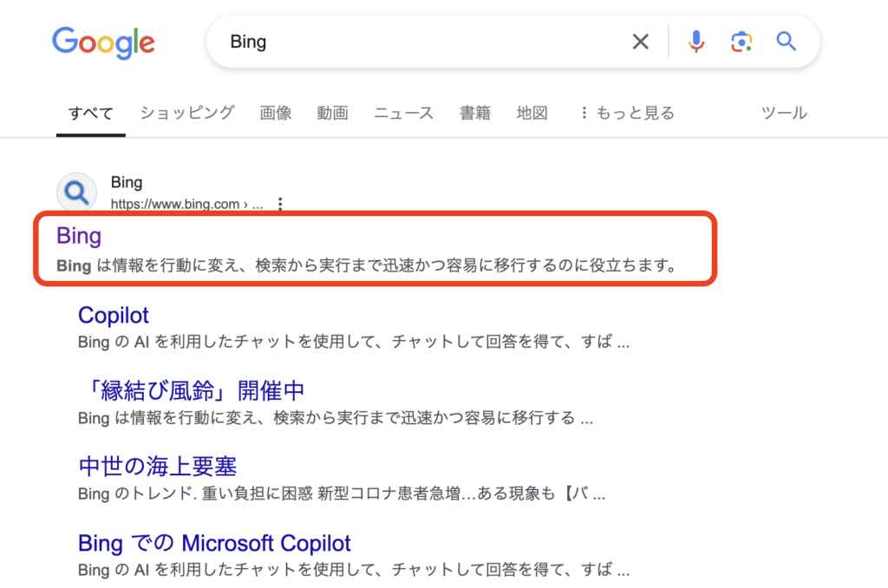Open the 書籍 tab
Image resolution: width=888 pixels, height=588 pixels.
pyautogui.click(x=475, y=113)
